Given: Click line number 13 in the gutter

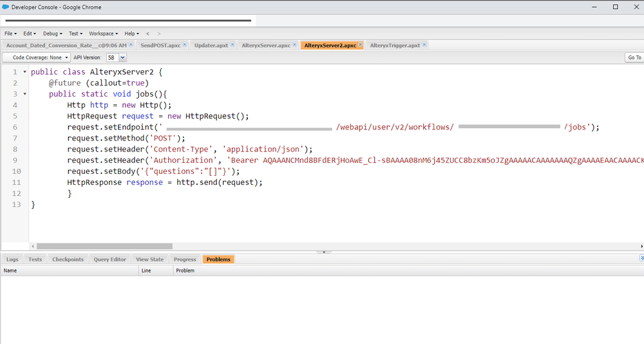Looking at the screenshot, I should click(x=17, y=205).
